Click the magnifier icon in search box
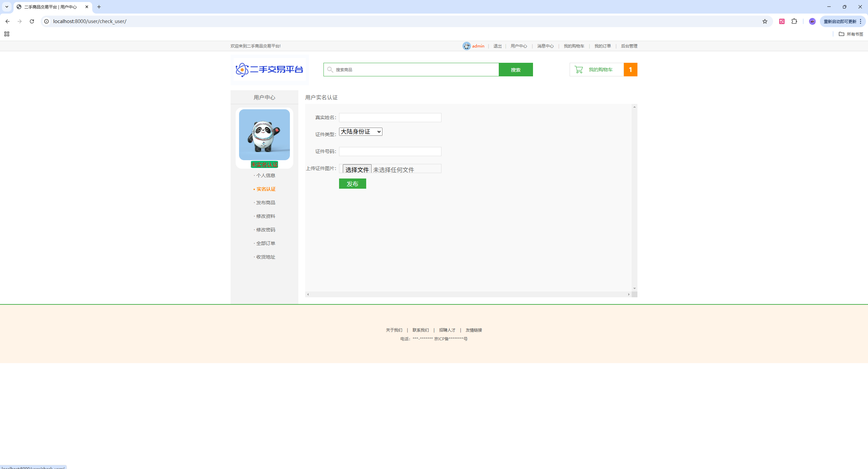The image size is (868, 469). tap(330, 70)
